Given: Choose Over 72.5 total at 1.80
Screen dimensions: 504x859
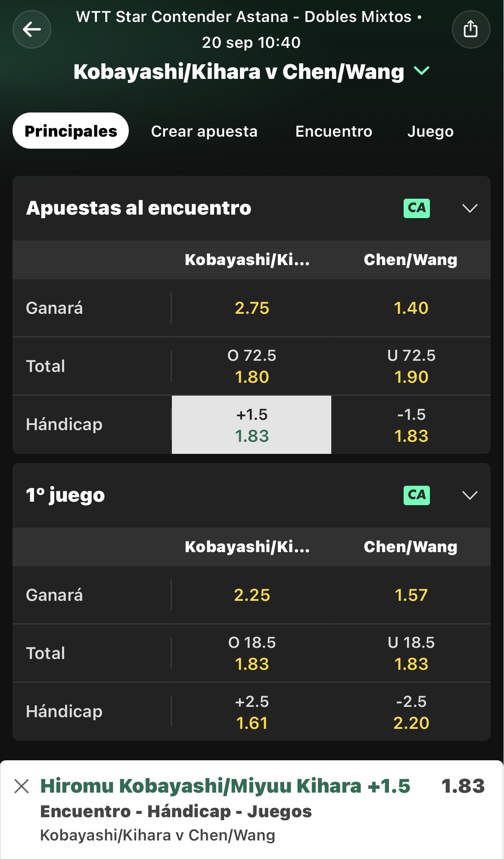Looking at the screenshot, I should point(252,366).
